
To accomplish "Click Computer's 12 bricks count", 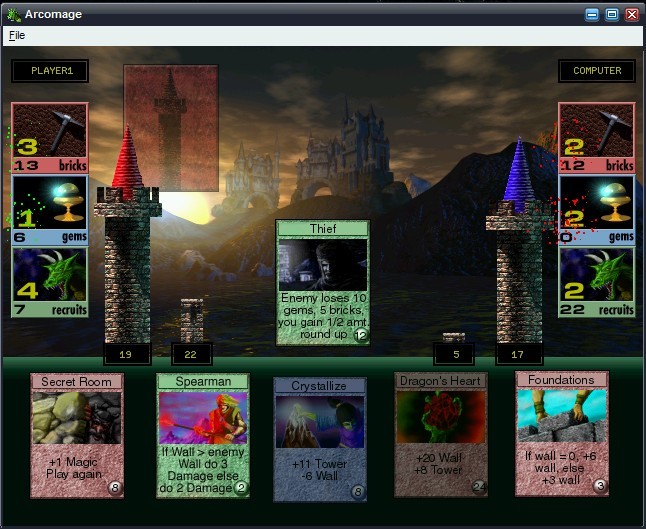I will (x=573, y=166).
